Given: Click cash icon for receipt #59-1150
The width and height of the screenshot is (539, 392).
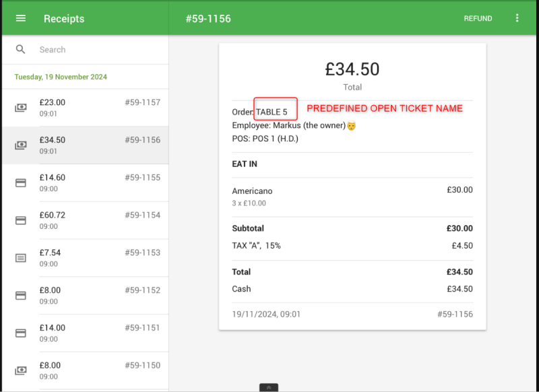Looking at the screenshot, I should [21, 370].
